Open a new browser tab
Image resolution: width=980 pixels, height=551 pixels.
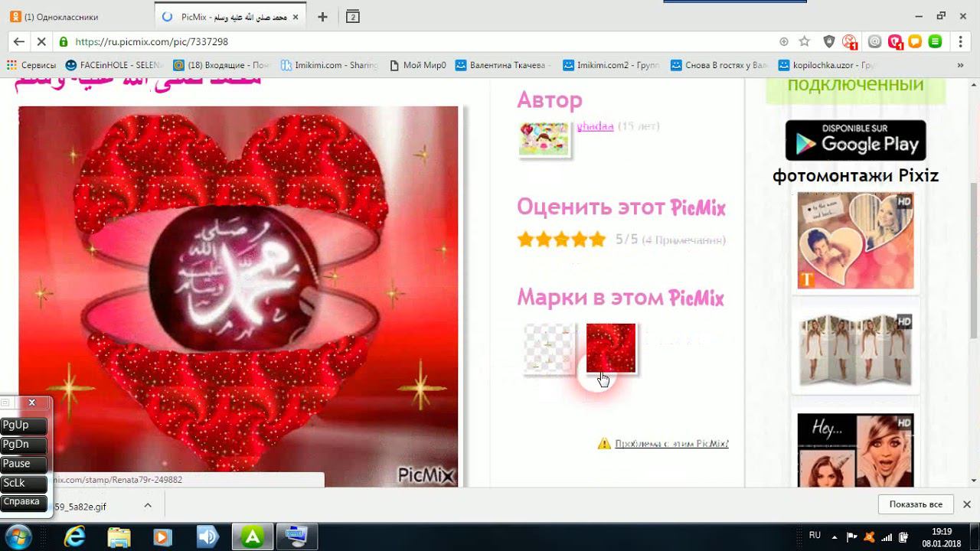[322, 17]
